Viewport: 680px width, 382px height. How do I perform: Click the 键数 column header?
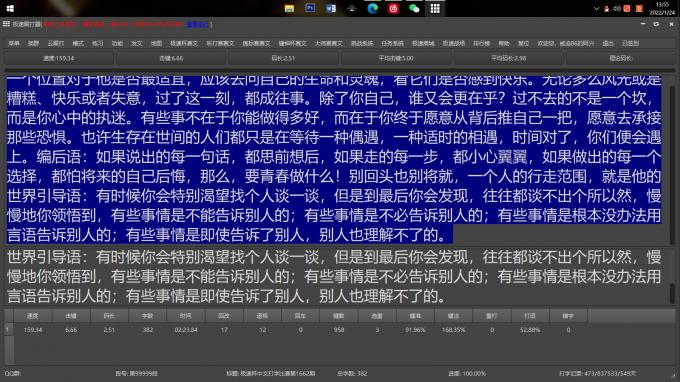click(339, 316)
